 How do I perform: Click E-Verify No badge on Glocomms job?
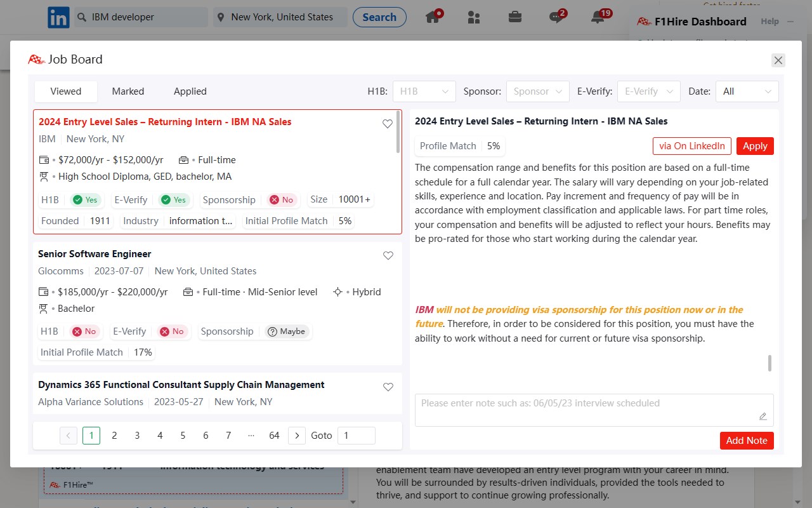click(171, 331)
